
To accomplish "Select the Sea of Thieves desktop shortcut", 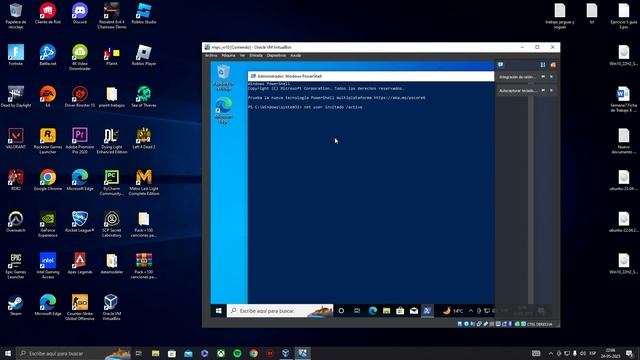I will pos(144,97).
